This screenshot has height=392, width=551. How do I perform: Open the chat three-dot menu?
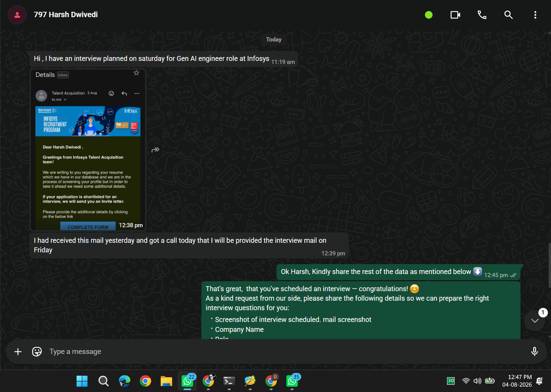(x=535, y=15)
